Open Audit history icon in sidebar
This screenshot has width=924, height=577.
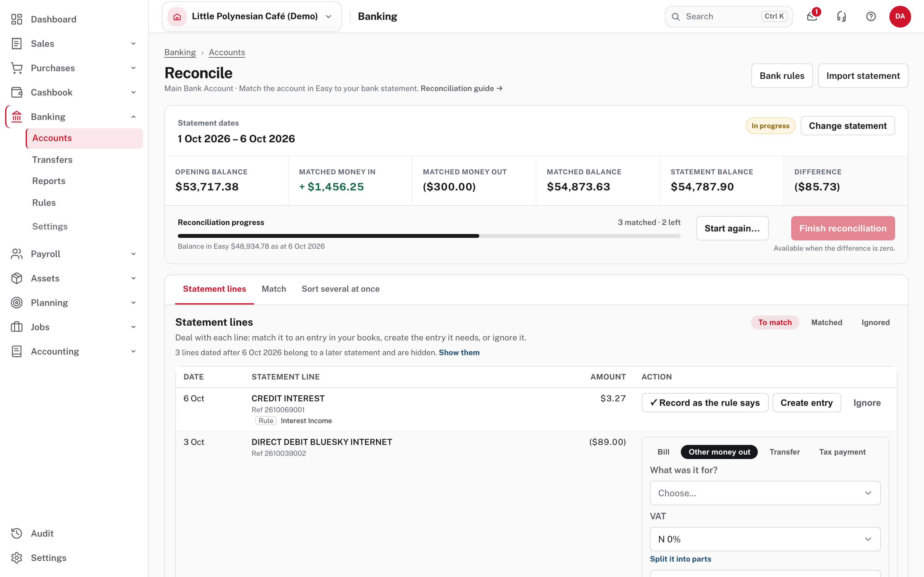(17, 533)
